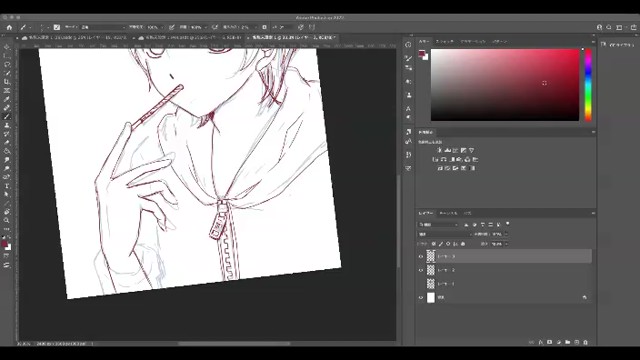
Task: Click thumbnail of レイヤー 3
Action: tap(431, 256)
